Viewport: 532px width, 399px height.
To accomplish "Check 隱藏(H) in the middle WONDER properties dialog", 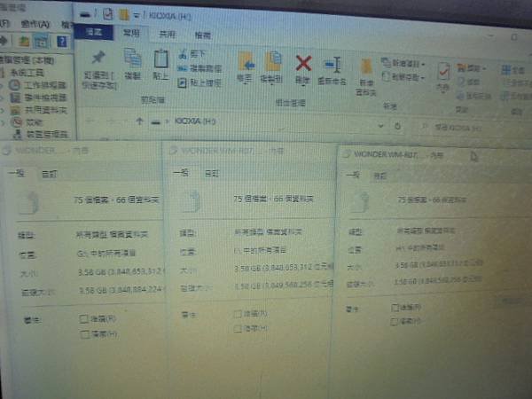I will click(238, 329).
